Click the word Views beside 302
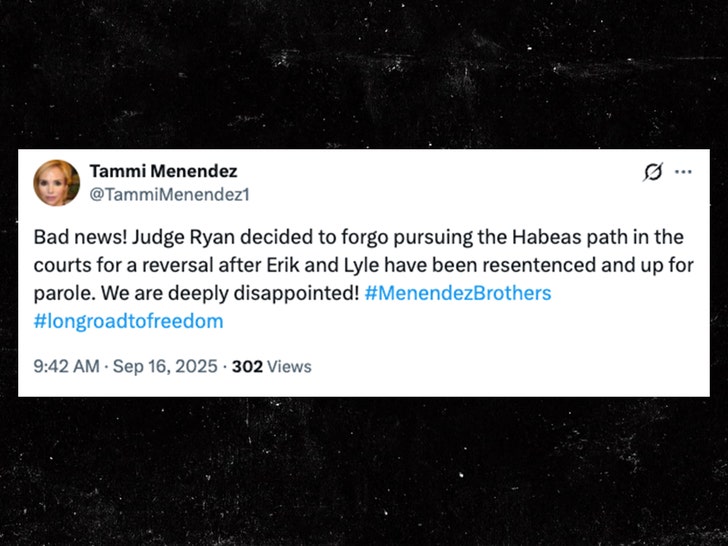This screenshot has height=546, width=728. [289, 367]
